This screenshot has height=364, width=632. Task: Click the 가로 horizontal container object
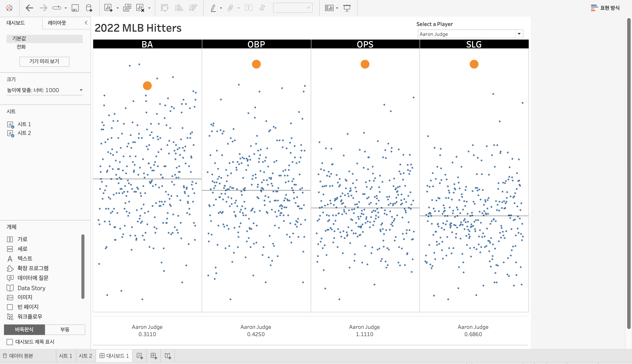[x=17, y=239]
